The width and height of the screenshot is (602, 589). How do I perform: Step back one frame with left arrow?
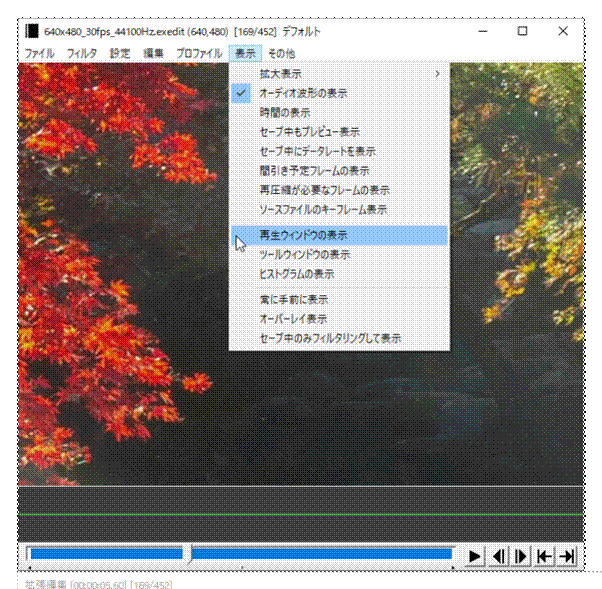(498, 555)
